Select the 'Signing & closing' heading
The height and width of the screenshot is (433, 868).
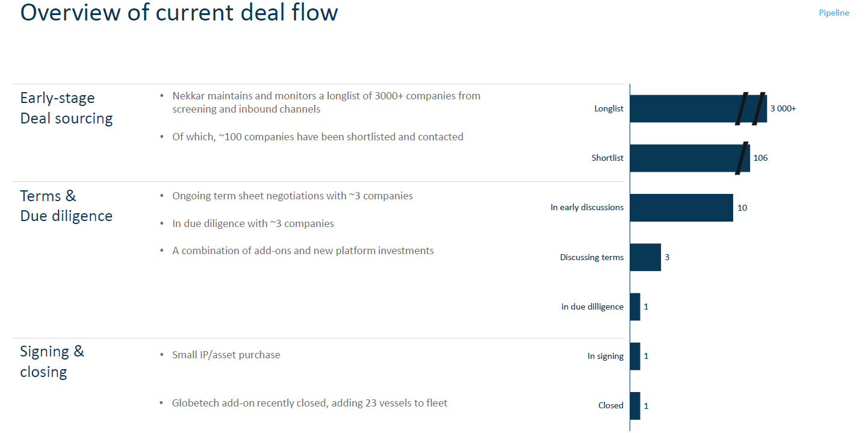(52, 361)
